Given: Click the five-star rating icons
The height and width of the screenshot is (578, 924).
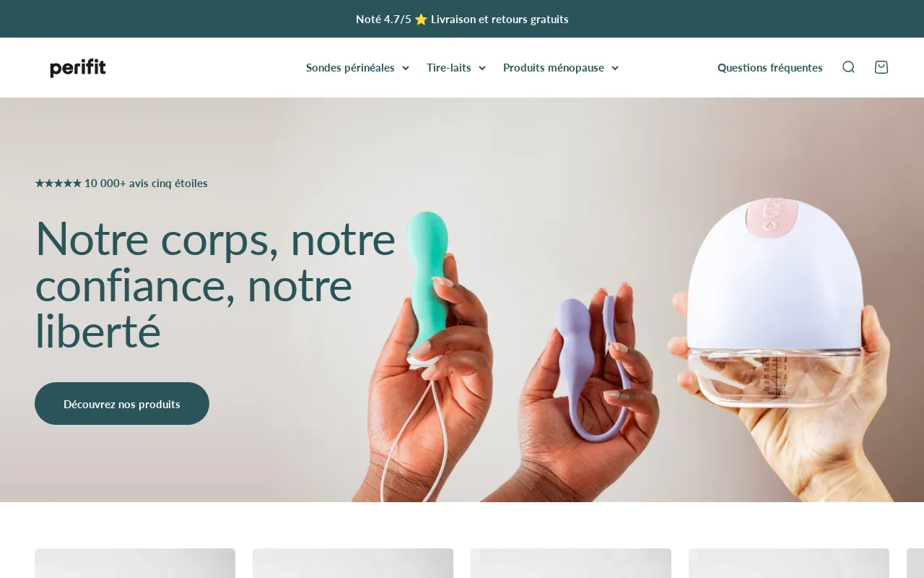Looking at the screenshot, I should pyautogui.click(x=58, y=184).
